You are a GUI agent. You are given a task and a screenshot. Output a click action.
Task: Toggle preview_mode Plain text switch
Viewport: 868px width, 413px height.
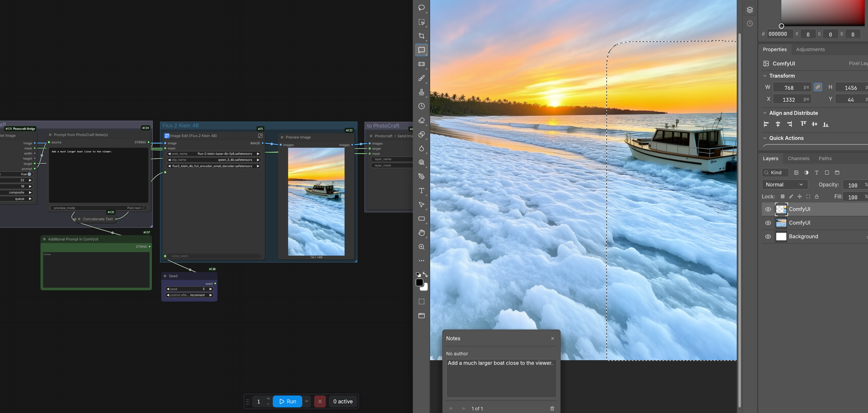click(x=143, y=208)
